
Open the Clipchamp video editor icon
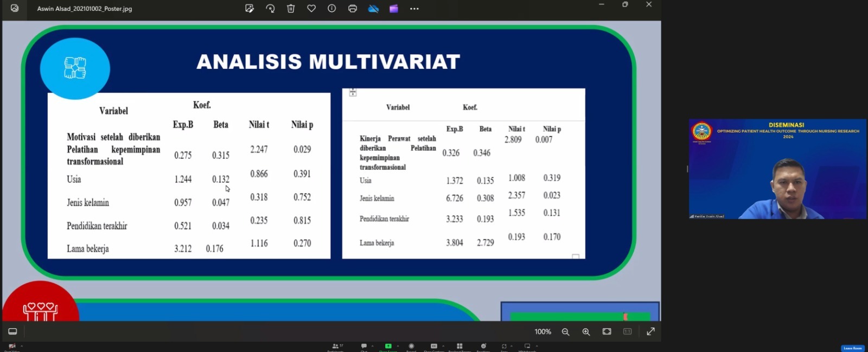pyautogui.click(x=394, y=9)
